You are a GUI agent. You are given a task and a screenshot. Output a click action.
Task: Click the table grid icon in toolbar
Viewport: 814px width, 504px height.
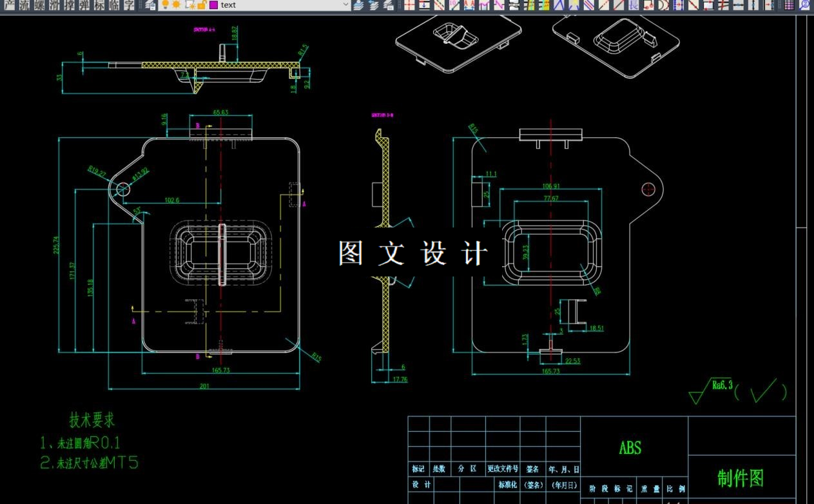tap(789, 5)
